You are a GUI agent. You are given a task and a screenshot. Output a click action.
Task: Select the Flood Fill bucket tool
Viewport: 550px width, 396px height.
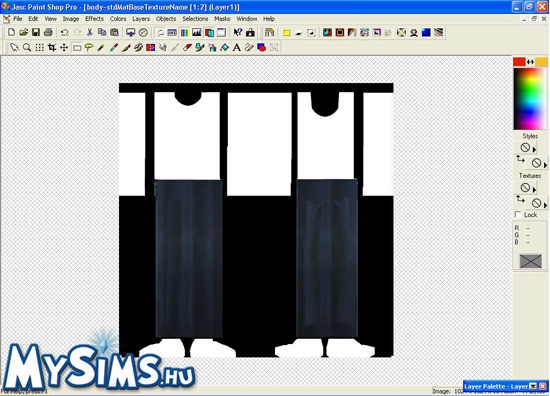[224, 47]
